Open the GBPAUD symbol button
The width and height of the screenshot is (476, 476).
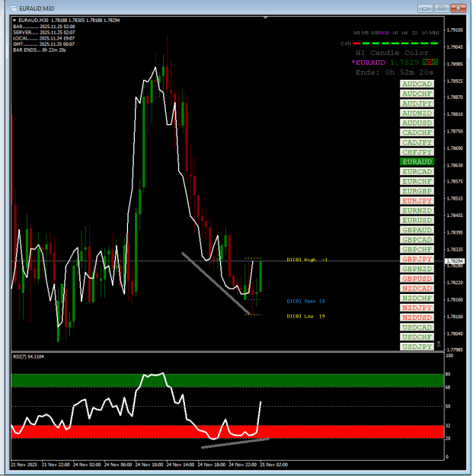tap(417, 230)
